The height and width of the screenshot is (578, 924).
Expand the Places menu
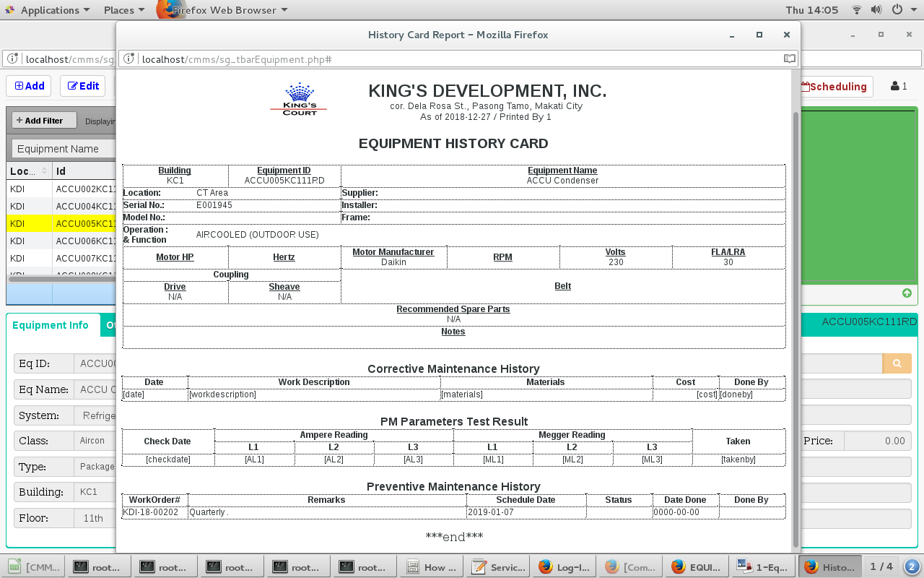pyautogui.click(x=123, y=10)
